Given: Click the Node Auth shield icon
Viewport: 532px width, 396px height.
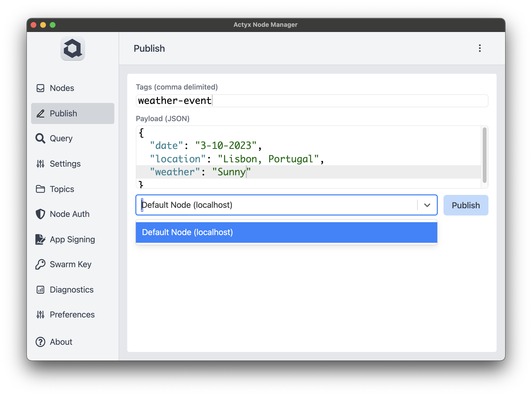Looking at the screenshot, I should pos(40,214).
